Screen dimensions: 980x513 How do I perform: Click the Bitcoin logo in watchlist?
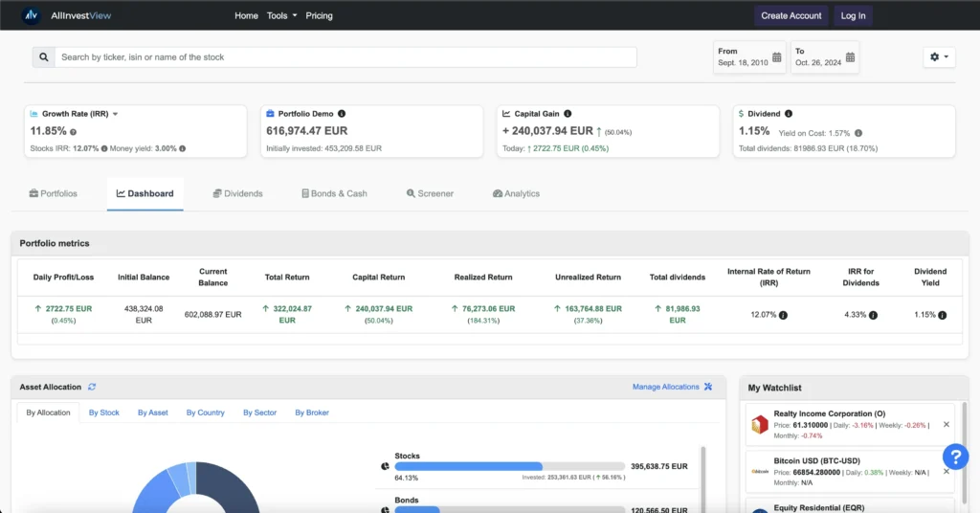point(759,472)
